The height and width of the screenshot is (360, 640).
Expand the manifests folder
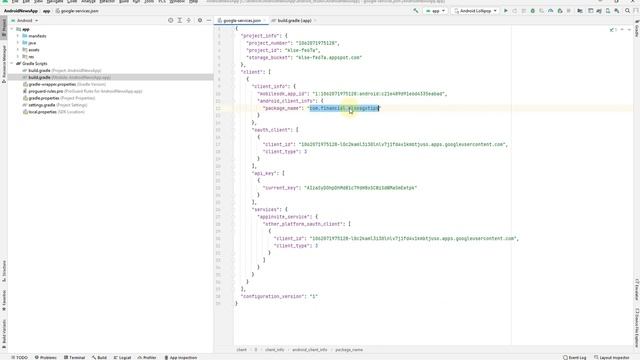coord(18,36)
